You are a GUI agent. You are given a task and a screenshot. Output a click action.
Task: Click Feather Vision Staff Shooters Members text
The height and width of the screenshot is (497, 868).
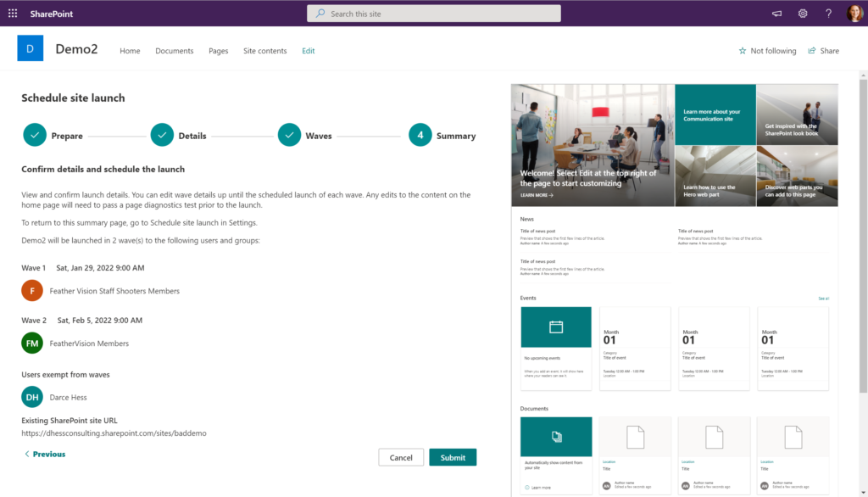114,291
